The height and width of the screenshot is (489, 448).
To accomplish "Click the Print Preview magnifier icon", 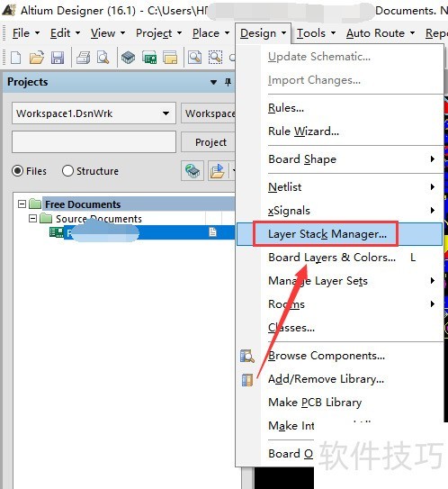I will [x=103, y=58].
